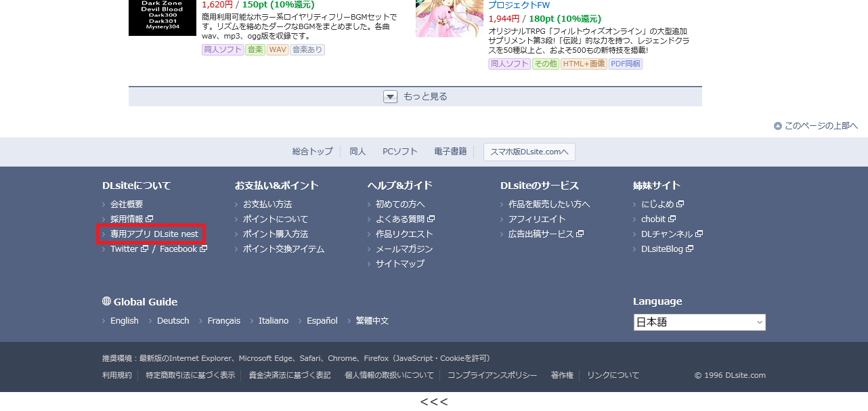Open サイトマップ link
This screenshot has width=868, height=411.
point(400,263)
